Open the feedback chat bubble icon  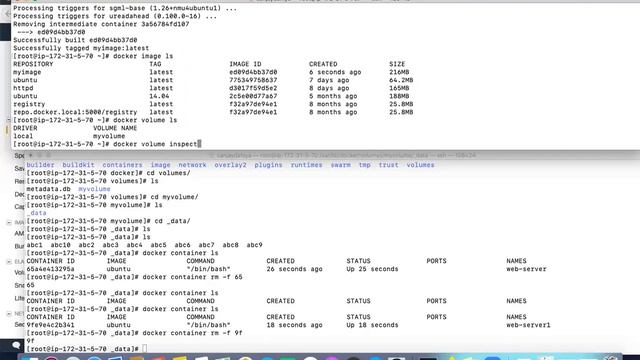click(16, 345)
